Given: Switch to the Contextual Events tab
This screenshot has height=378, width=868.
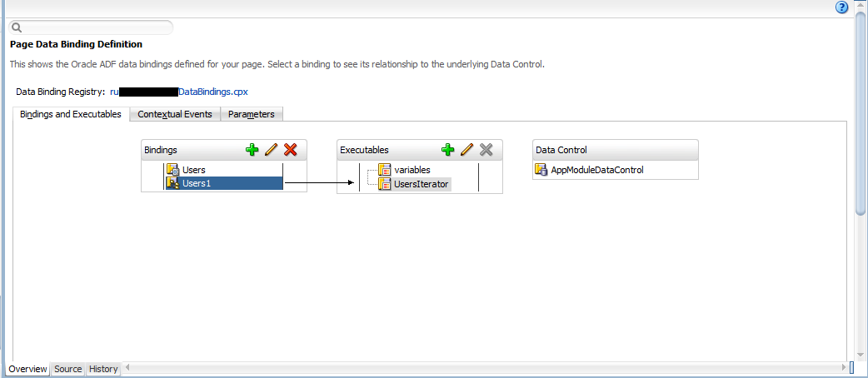Looking at the screenshot, I should point(174,114).
